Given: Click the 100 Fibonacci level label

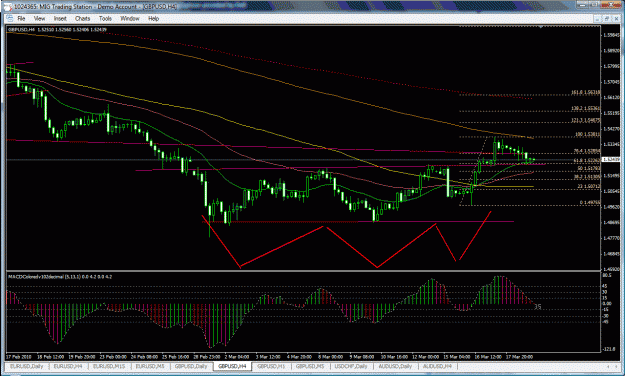Looking at the screenshot, I should point(588,135).
